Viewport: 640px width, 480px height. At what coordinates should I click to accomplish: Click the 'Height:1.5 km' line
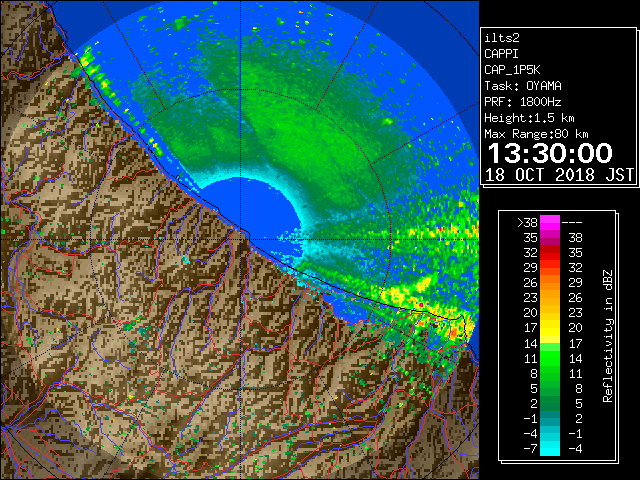click(x=529, y=118)
